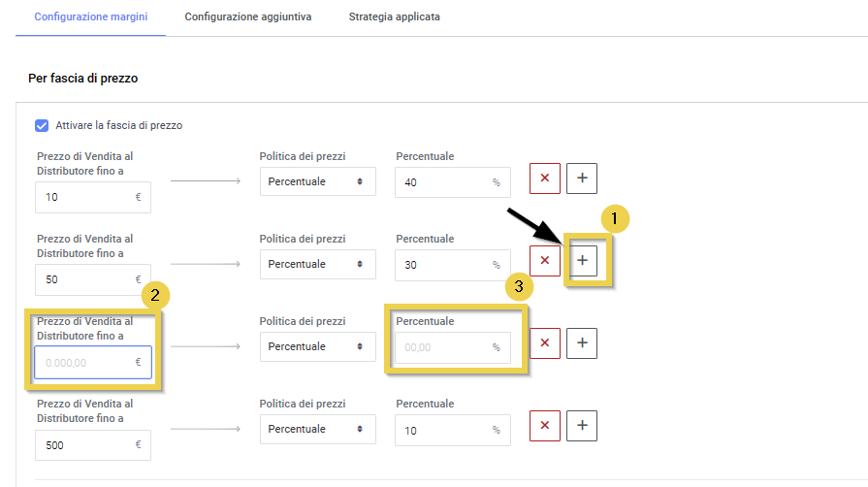Switch to 'Configurazione aggiuntiva' tab
Viewport: 868px width, 487px height.
tap(247, 17)
